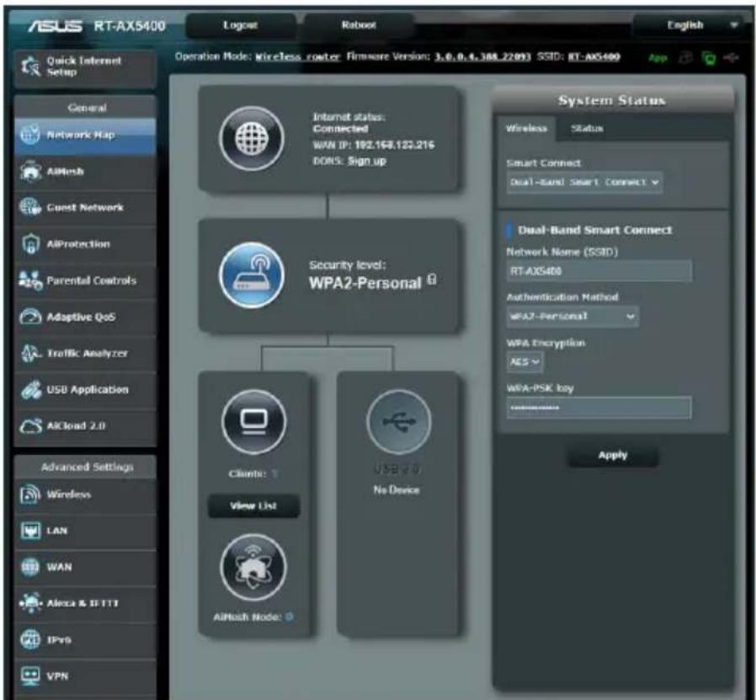Click the AiCloud 2.0 cloud icon
This screenshot has width=756, height=700.
[30, 426]
